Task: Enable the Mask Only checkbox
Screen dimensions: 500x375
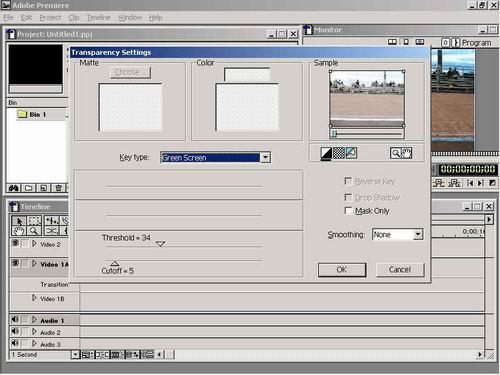Action: tap(348, 211)
